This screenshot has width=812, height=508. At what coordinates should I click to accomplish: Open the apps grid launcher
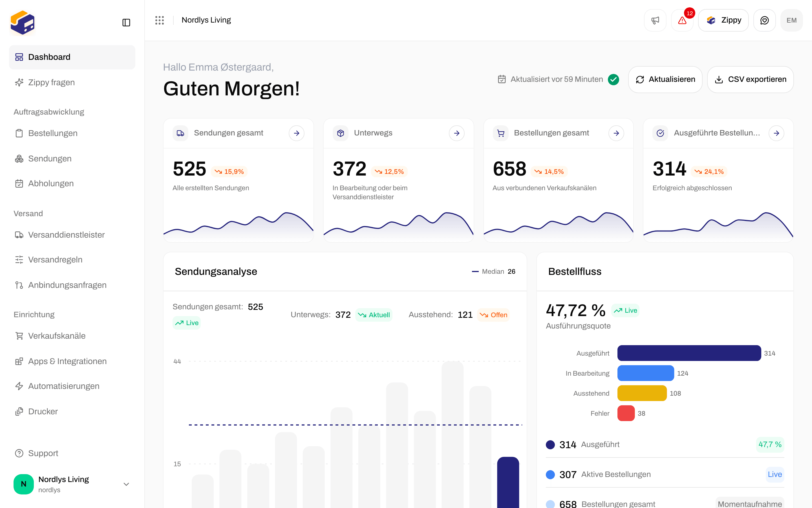point(160,20)
